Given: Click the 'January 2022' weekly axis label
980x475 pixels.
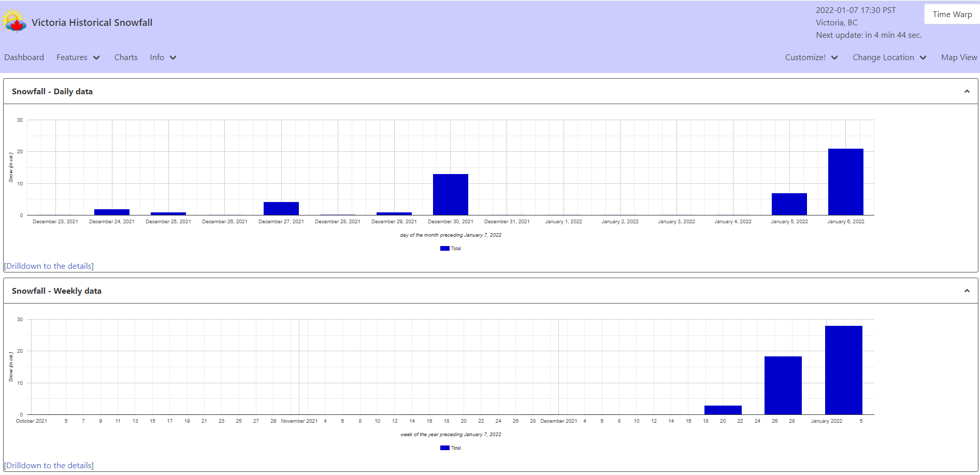Looking at the screenshot, I should click(x=827, y=421).
